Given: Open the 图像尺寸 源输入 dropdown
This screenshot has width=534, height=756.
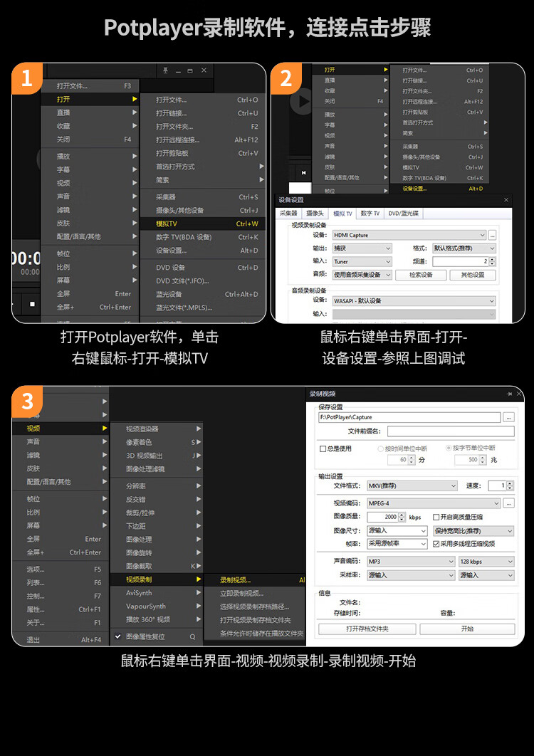Looking at the screenshot, I should point(397,531).
